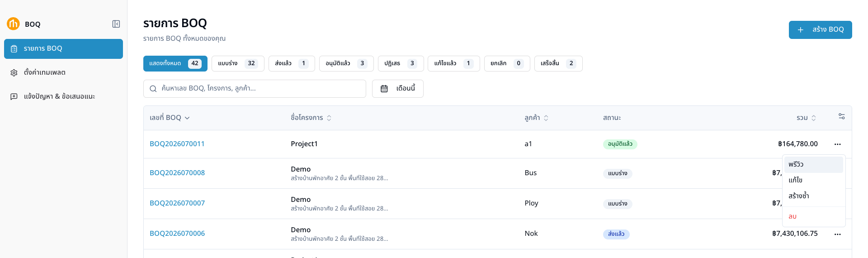Click the สถานะ column header
Viewport: 868px width, 258px height.
[x=612, y=118]
